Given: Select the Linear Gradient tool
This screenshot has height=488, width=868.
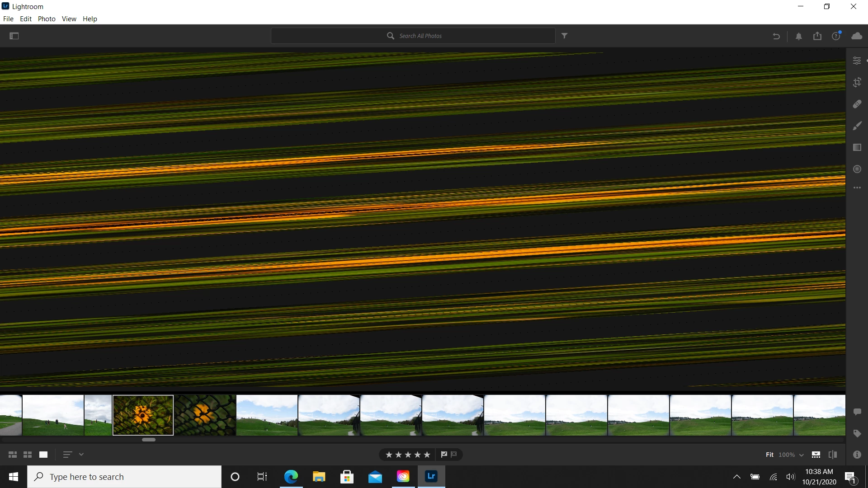Looking at the screenshot, I should [x=857, y=147].
